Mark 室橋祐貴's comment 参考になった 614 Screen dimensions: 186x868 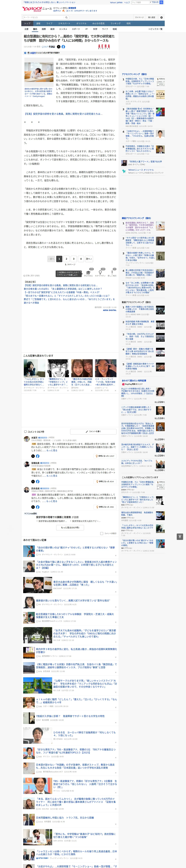point(105,481)
